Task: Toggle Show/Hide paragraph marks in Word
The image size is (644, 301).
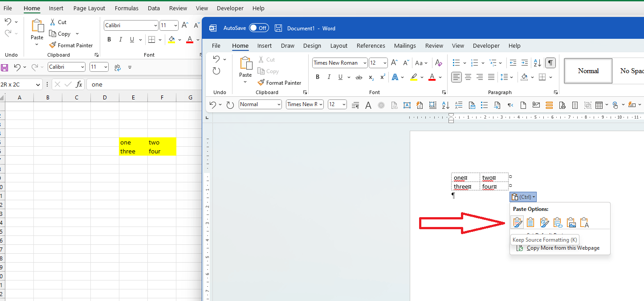Action: 550,63
